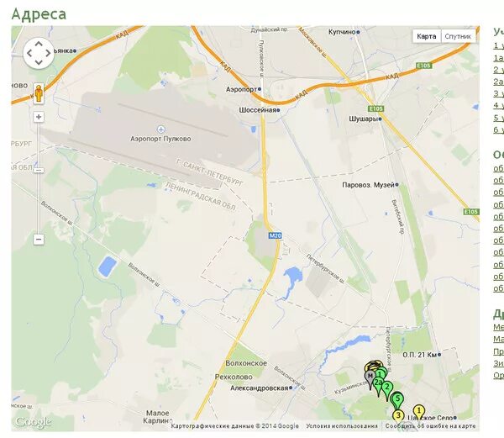This screenshot has width=504, height=438.
Task: Pan the map right with the arrow
Action: pos(48,53)
